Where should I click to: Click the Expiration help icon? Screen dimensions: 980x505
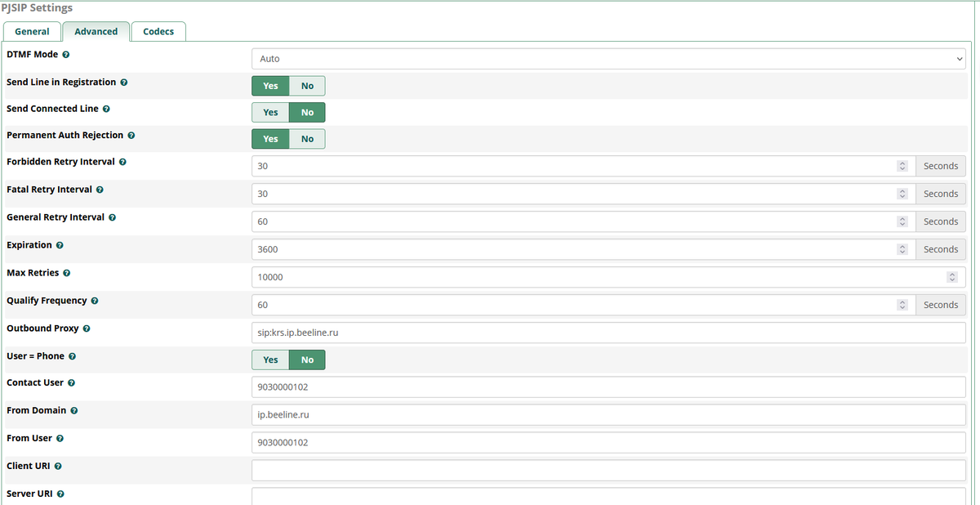coord(59,244)
